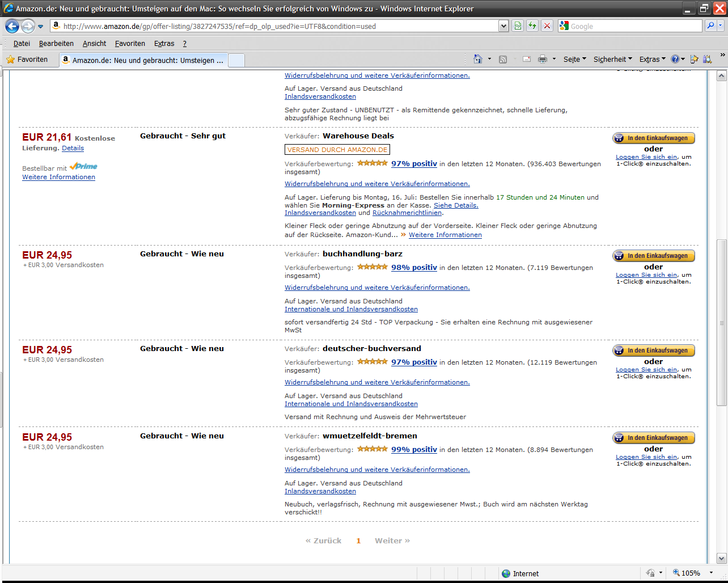Image resolution: width=728 pixels, height=583 pixels.
Task: Click Loggen Sie sich ein for Warehouse Deals
Action: 646,157
